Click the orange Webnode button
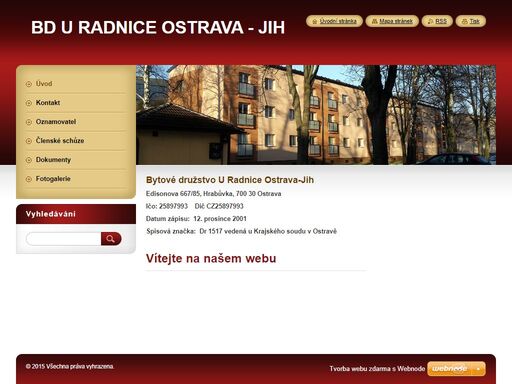This screenshot has width=512, height=384. 456,369
